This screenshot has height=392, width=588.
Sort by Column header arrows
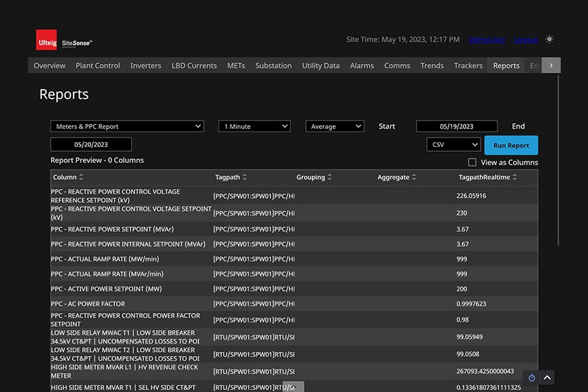82,178
